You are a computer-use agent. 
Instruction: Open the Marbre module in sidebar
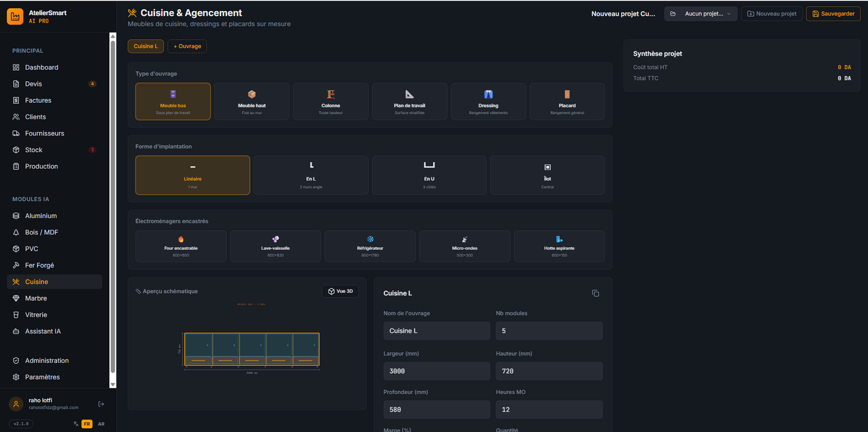point(36,299)
